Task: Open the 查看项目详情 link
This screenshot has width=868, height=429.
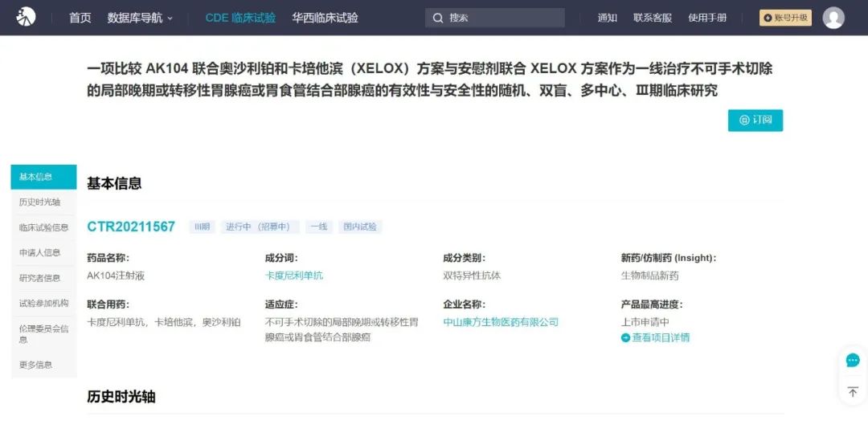Action: coord(661,337)
